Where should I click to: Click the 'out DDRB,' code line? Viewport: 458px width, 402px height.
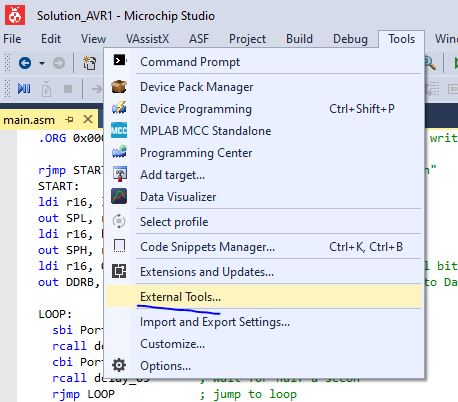(69, 282)
